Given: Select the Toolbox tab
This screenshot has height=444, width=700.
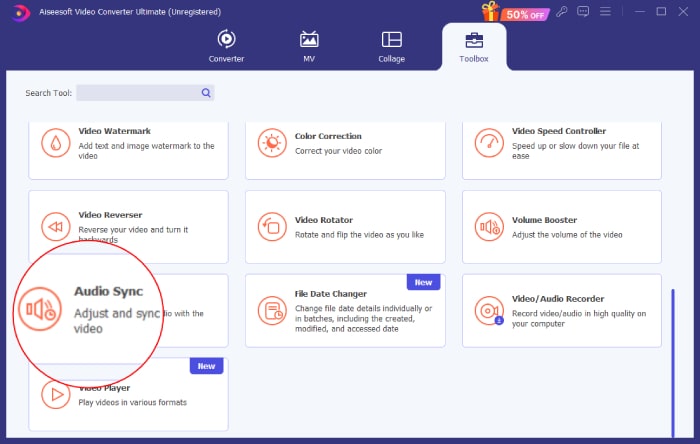Looking at the screenshot, I should coord(474,47).
